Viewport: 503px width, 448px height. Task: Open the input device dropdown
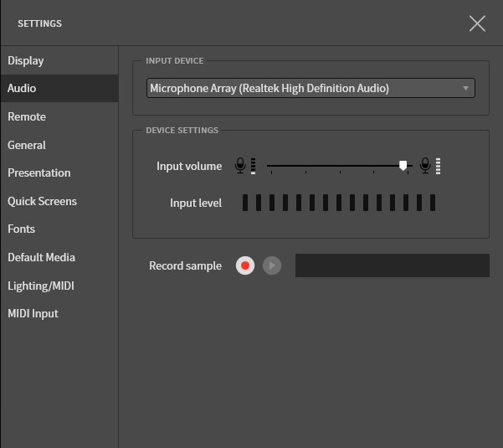[x=311, y=88]
